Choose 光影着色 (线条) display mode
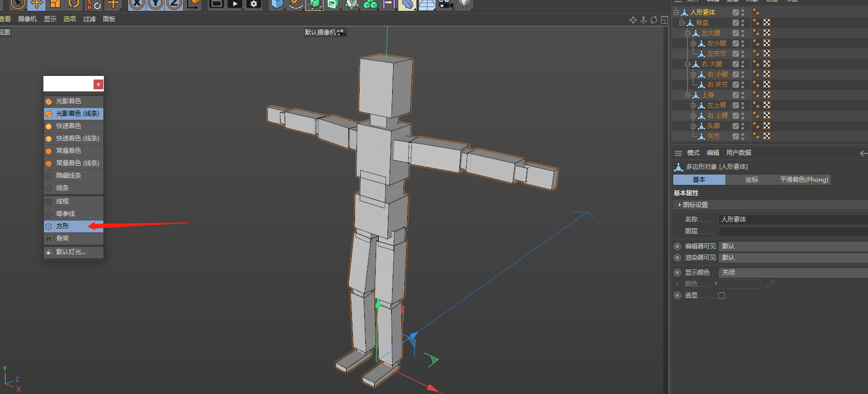This screenshot has height=394, width=868. coord(73,114)
